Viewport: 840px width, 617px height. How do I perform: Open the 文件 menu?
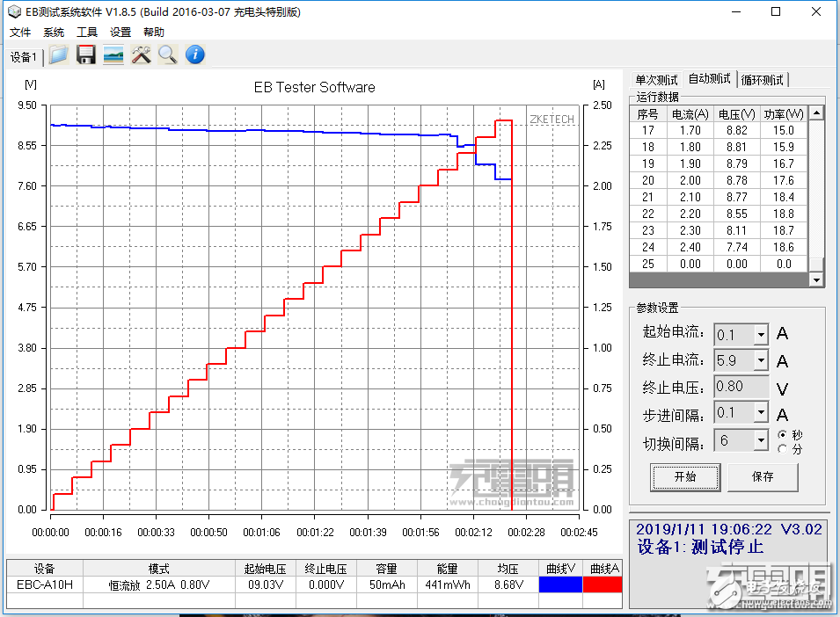[20, 33]
